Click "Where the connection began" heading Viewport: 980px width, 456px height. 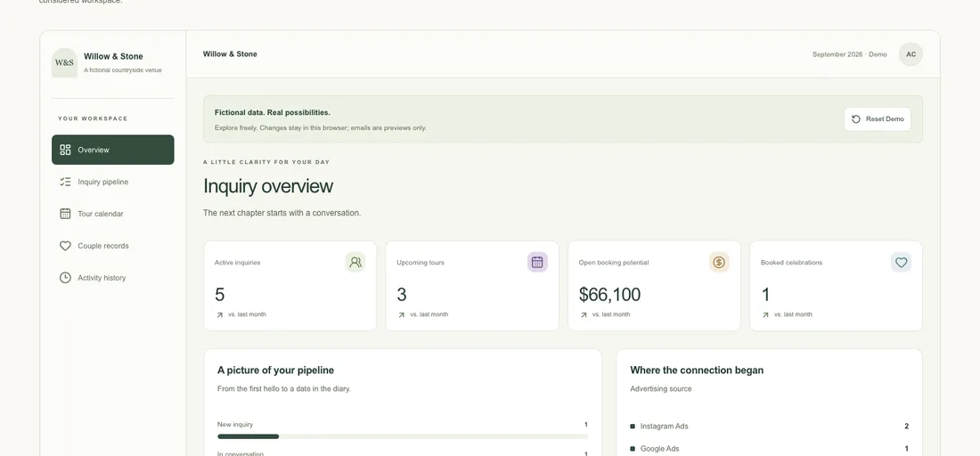point(697,370)
